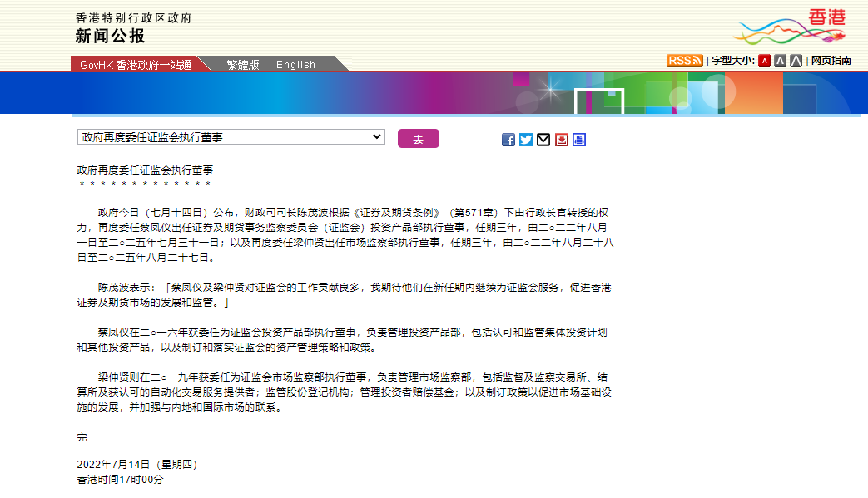Share the article on Facebook

click(x=508, y=140)
